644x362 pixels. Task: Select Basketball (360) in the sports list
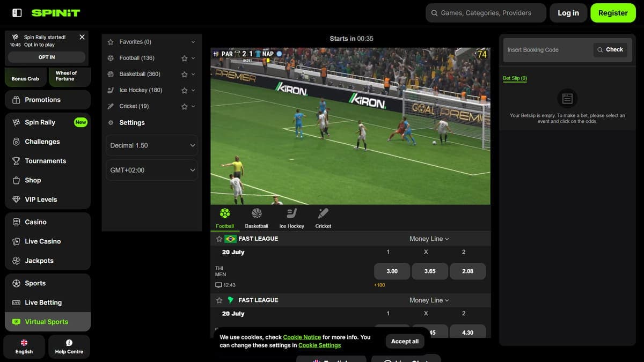point(140,74)
